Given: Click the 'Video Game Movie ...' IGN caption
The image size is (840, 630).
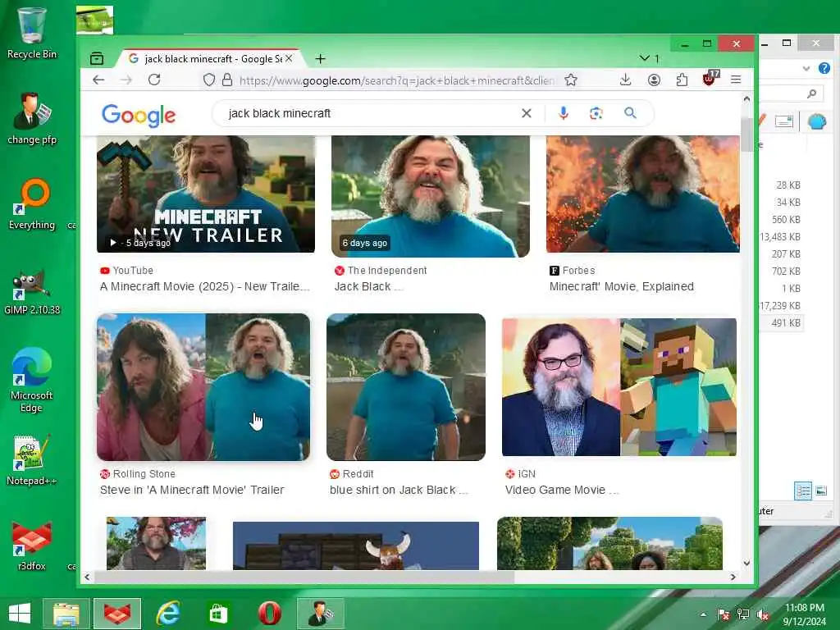Looking at the screenshot, I should [x=561, y=490].
